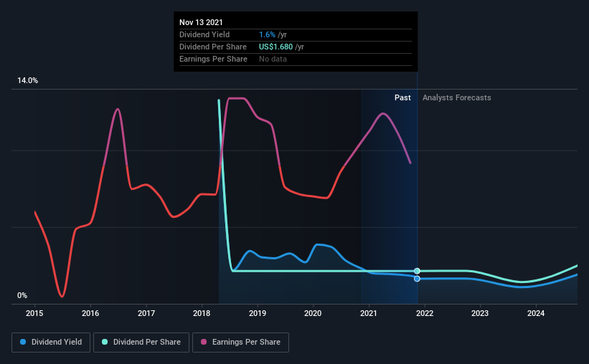Click the 2018 x-axis label
Screen dimensions: 589x364
[x=202, y=313]
